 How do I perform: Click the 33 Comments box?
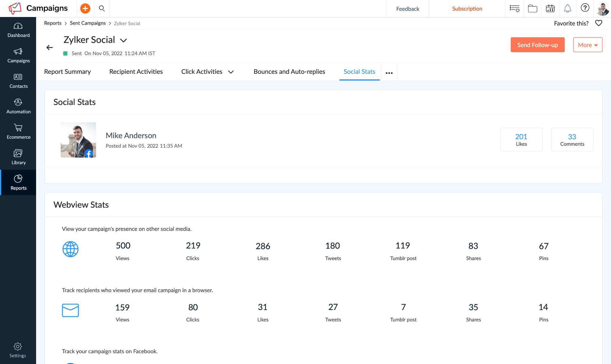[572, 140]
